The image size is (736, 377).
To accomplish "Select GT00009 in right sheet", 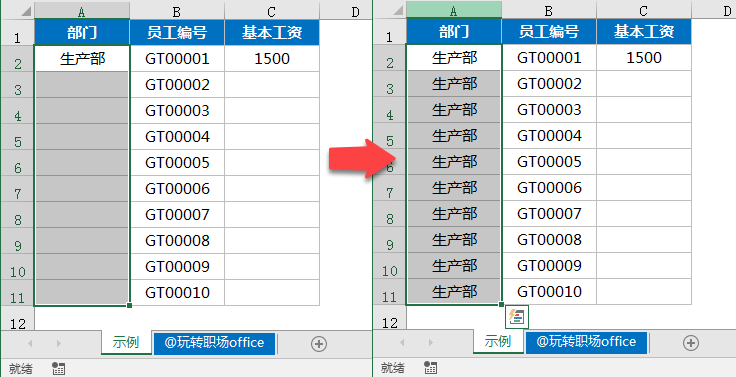I will click(x=549, y=266).
